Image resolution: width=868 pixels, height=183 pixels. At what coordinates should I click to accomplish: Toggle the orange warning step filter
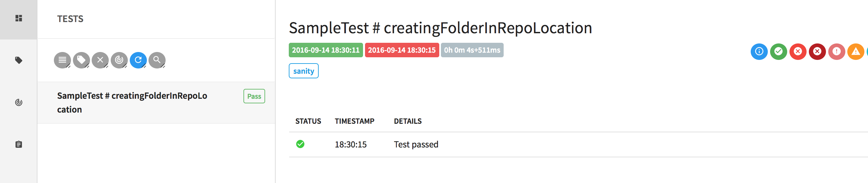pyautogui.click(x=856, y=51)
